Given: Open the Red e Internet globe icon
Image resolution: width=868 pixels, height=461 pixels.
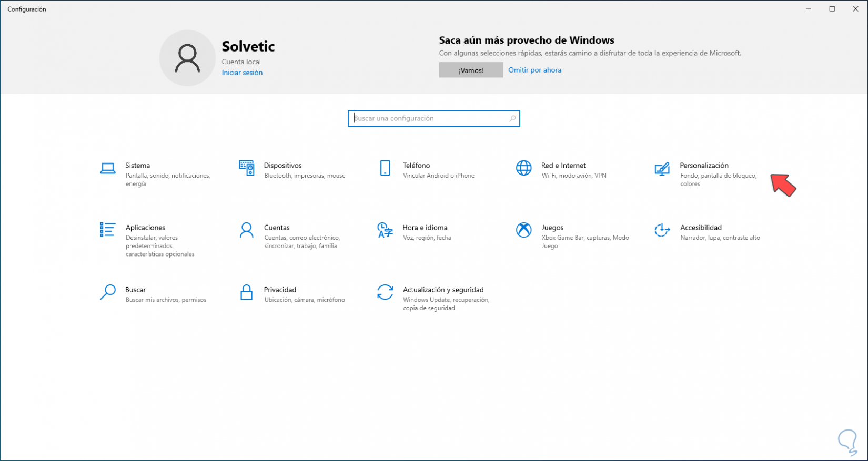Looking at the screenshot, I should tap(523, 168).
